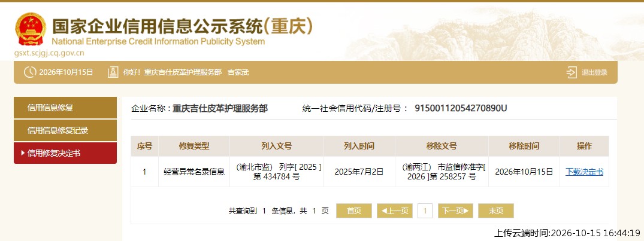Viewport: 644px width, 241px height.
Task: Click listing date 2025年7月2日
Action: pyautogui.click(x=359, y=172)
